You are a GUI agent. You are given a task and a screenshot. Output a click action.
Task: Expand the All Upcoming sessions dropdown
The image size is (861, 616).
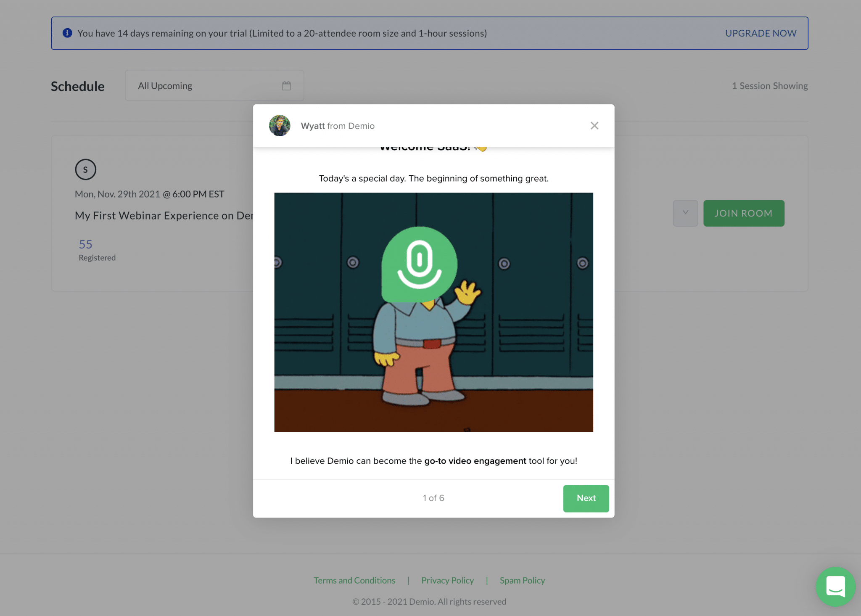pos(214,85)
